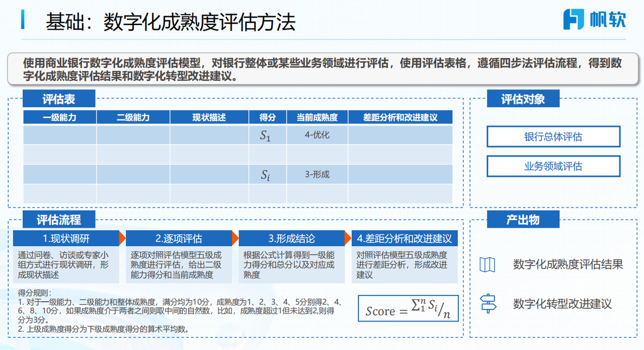
Task: Click the 得分规则 heading text
Action: [34, 292]
